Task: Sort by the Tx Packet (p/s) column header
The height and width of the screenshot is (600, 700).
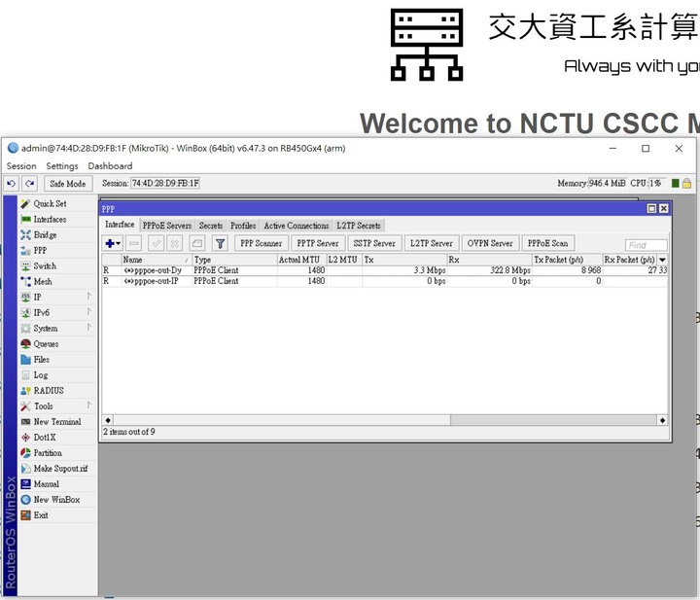Action: click(567, 260)
